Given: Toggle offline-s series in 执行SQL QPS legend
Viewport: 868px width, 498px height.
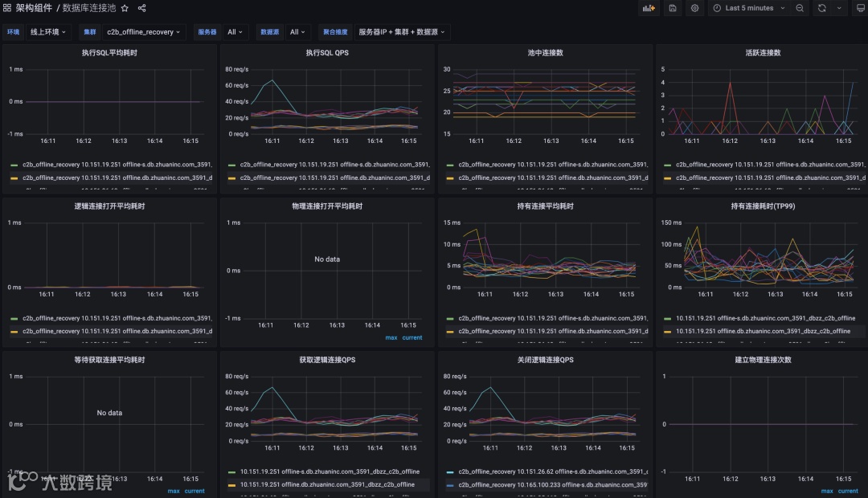Looking at the screenshot, I should (x=335, y=165).
